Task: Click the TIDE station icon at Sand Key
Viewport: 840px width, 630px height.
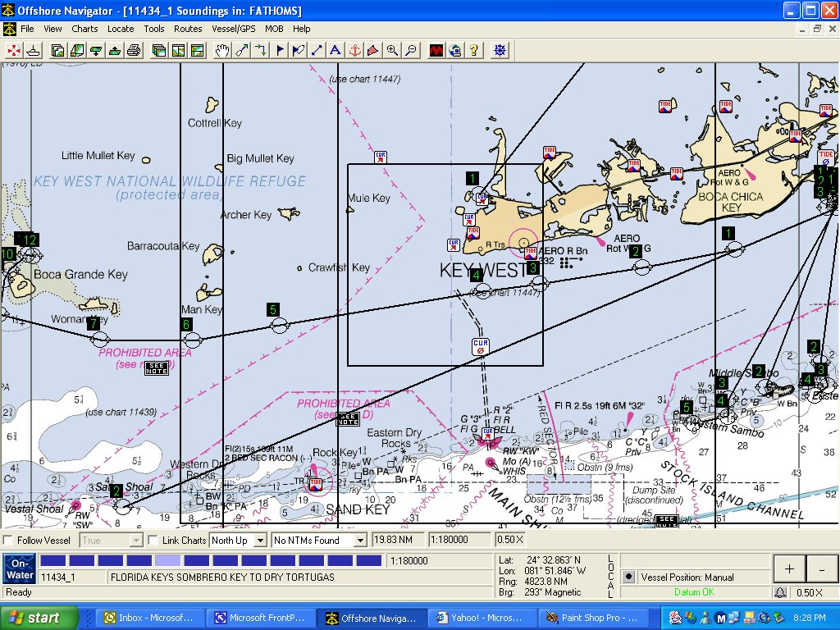Action: [x=316, y=484]
